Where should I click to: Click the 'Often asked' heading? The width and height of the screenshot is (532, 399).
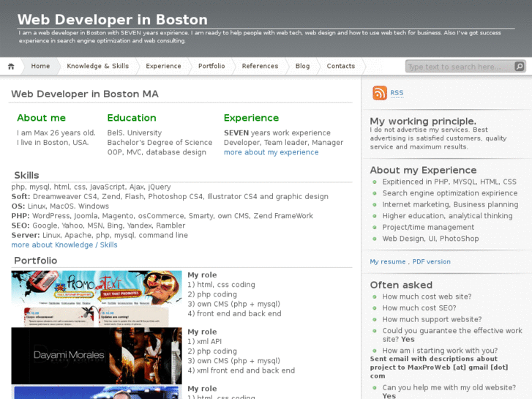(401, 285)
